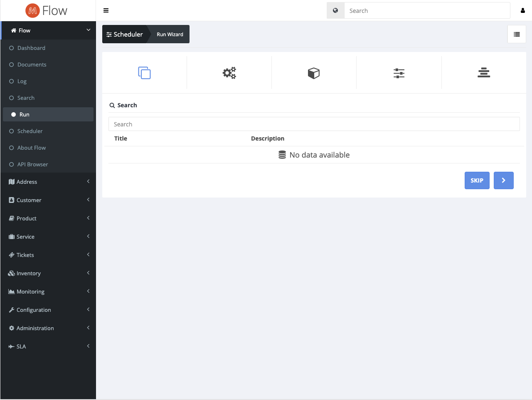Select the stacked-lines final wizard step icon
Viewport: 532px width, 400px height.
tap(484, 73)
